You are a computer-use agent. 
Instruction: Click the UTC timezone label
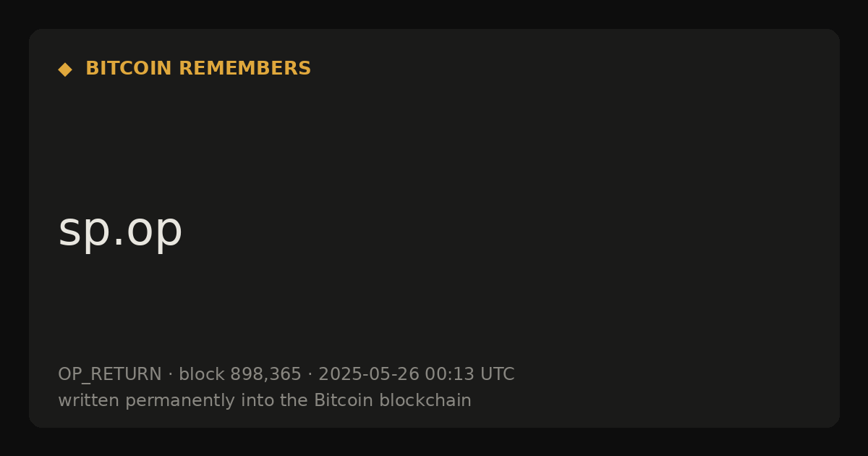[498, 375]
